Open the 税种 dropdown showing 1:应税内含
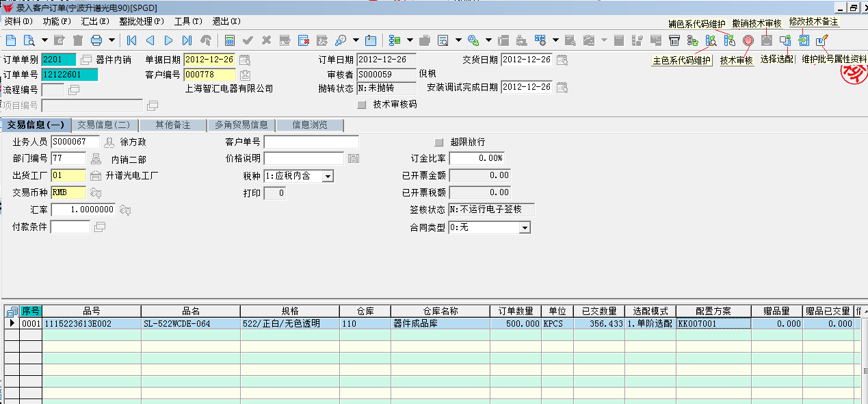Viewport: 868px width, 404px height. pyautogui.click(x=326, y=175)
